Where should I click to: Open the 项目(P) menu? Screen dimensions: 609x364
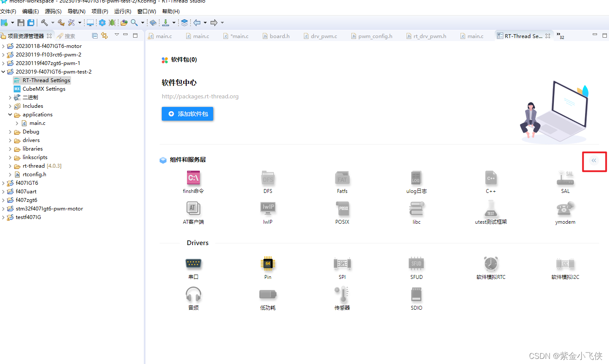(x=100, y=12)
